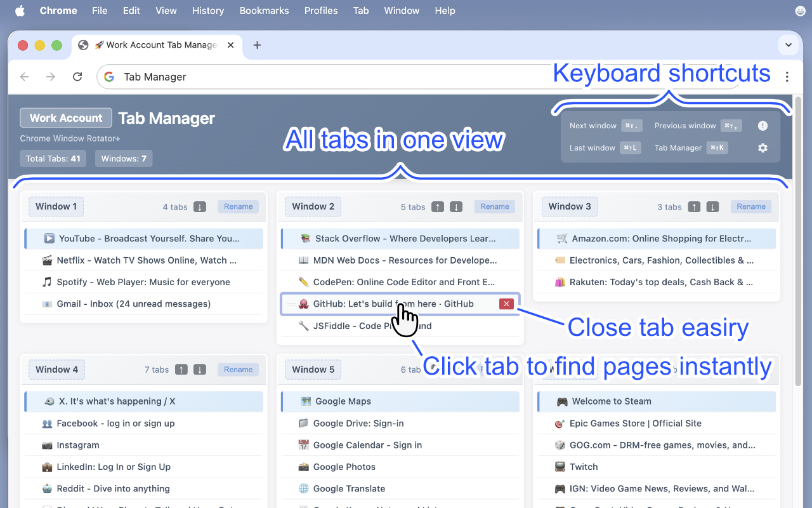
Task: Open the Gmail - Inbox tab row
Action: (x=143, y=304)
